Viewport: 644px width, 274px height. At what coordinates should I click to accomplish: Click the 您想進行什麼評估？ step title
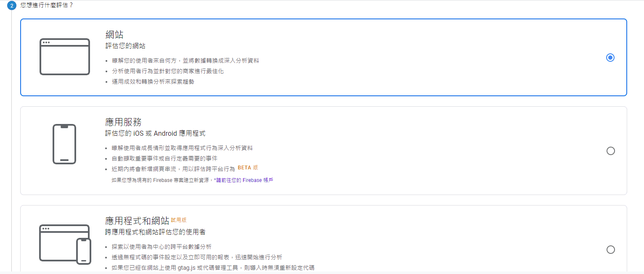(47, 6)
